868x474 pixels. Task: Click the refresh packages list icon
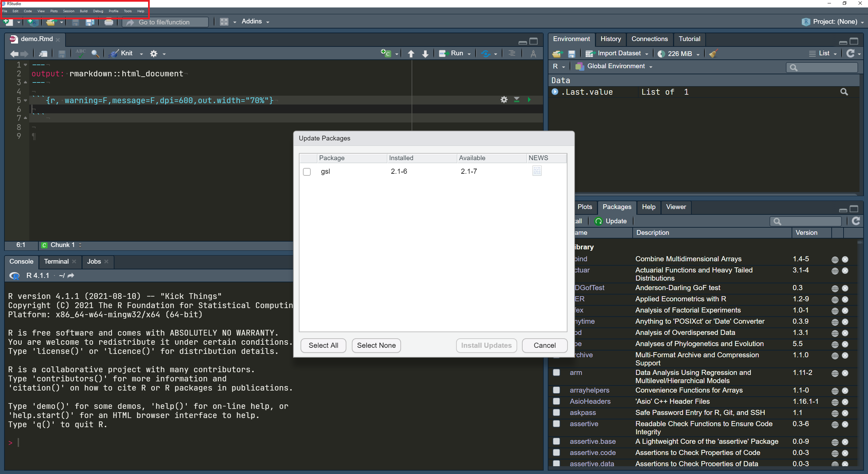tap(856, 221)
